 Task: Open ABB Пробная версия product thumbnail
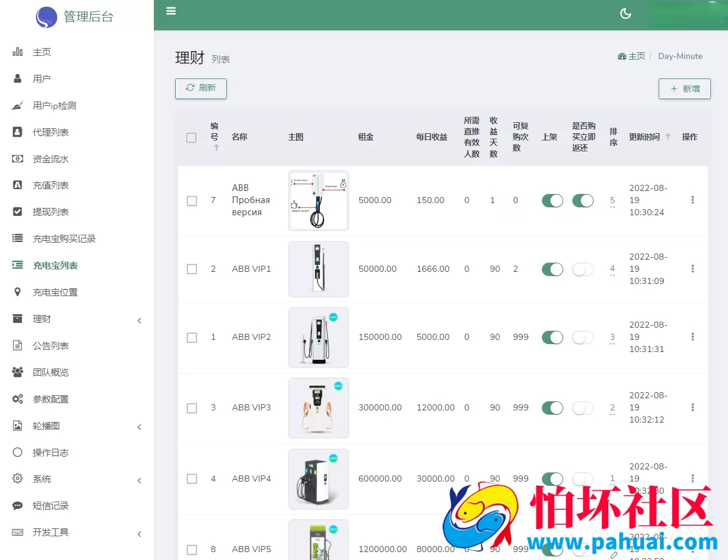[319, 201]
